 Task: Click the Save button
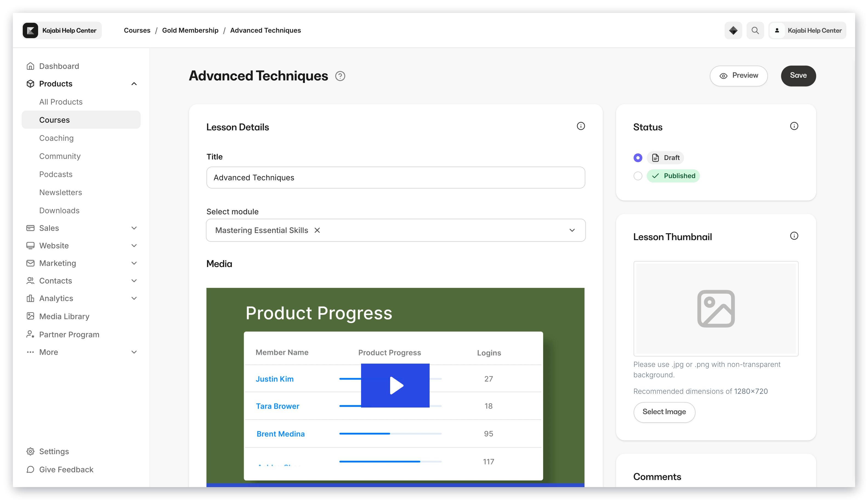798,76
